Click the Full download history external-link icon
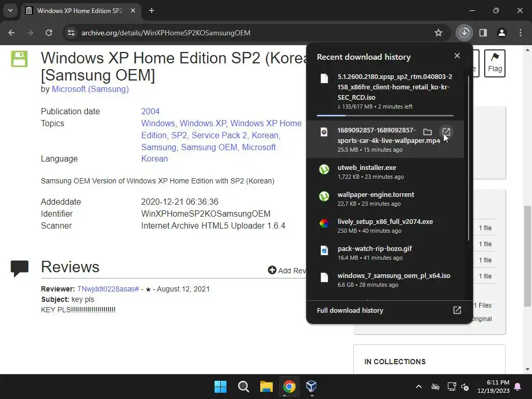The height and width of the screenshot is (399, 532). click(457, 310)
